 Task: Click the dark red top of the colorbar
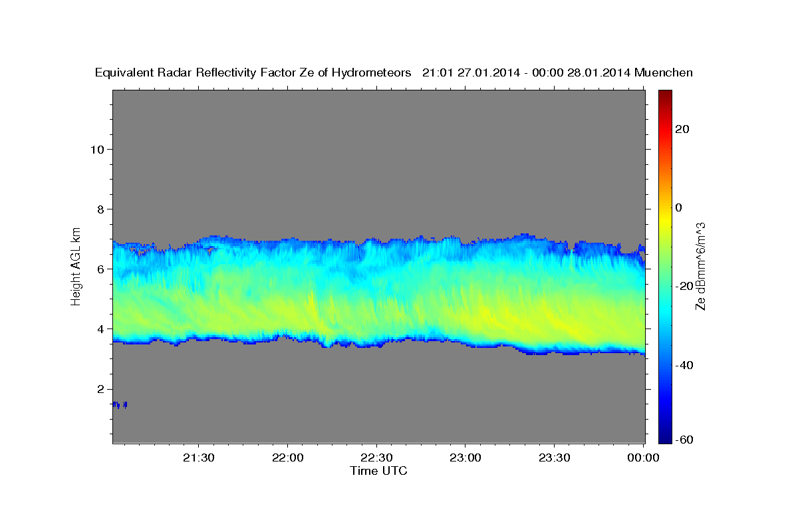(666, 94)
